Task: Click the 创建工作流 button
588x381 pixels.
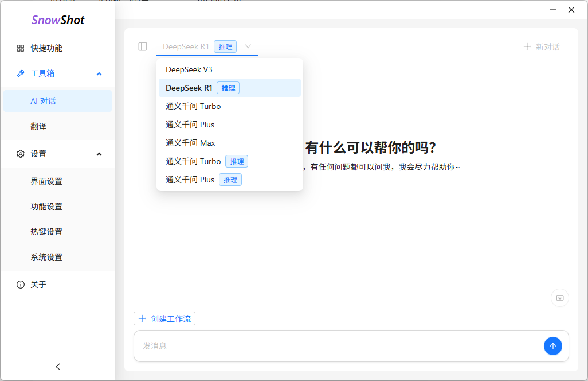Action: click(x=164, y=318)
